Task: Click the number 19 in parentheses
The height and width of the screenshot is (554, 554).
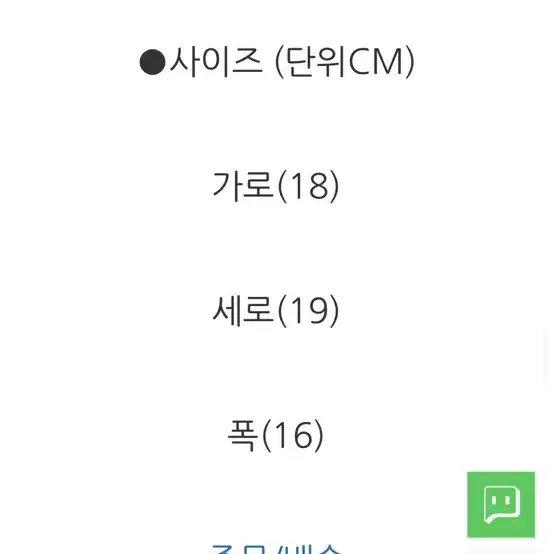Action: coord(310,311)
